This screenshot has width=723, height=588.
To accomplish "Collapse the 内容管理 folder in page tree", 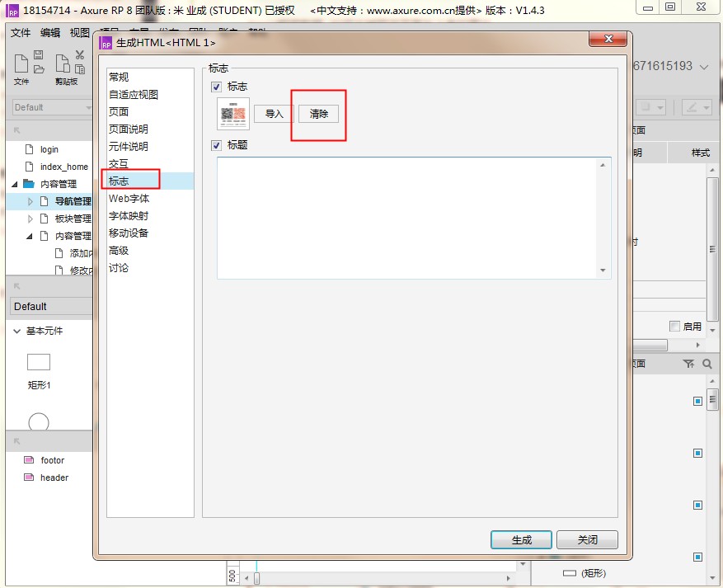I will pyautogui.click(x=15, y=184).
